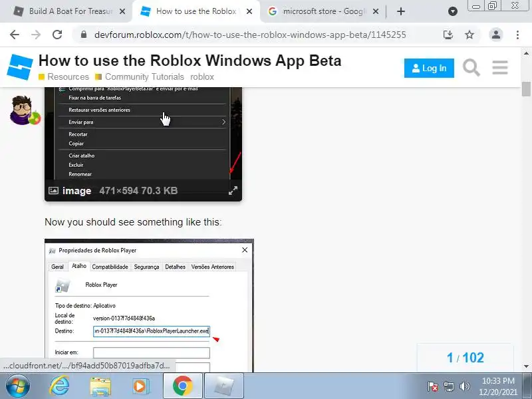Click the Roblox DevForum logo
532x399 pixels.
click(x=20, y=67)
